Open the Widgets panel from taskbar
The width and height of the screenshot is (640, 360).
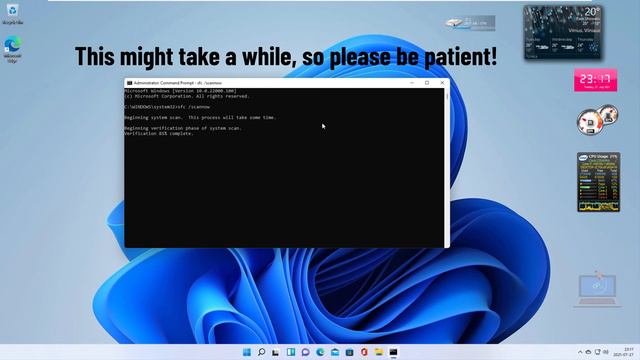pos(291,352)
